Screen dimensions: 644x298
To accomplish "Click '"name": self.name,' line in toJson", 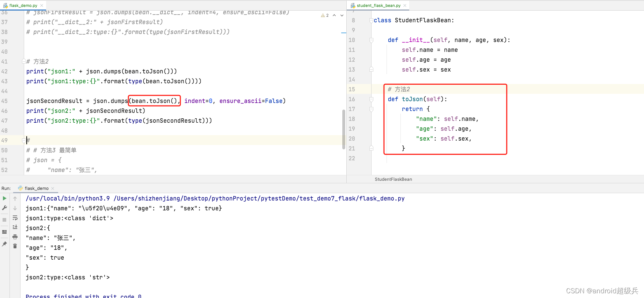I will (x=447, y=119).
